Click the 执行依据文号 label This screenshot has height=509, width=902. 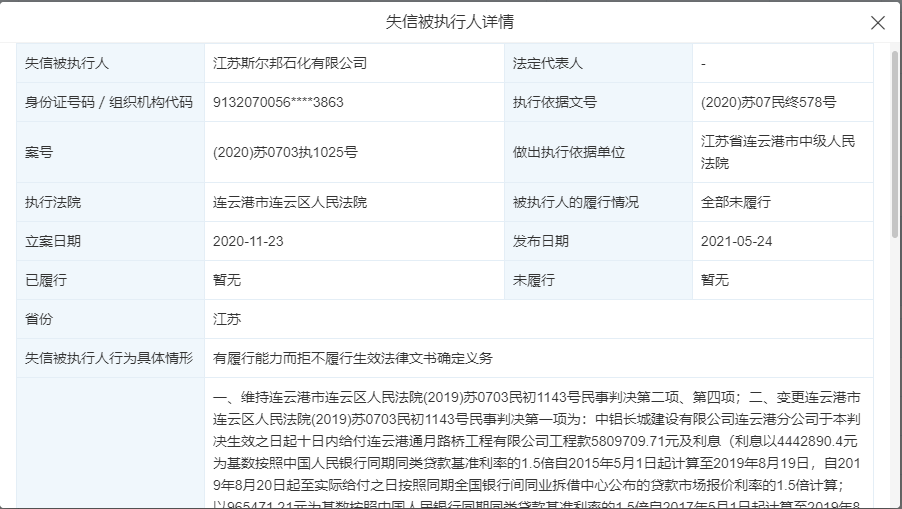[555, 102]
